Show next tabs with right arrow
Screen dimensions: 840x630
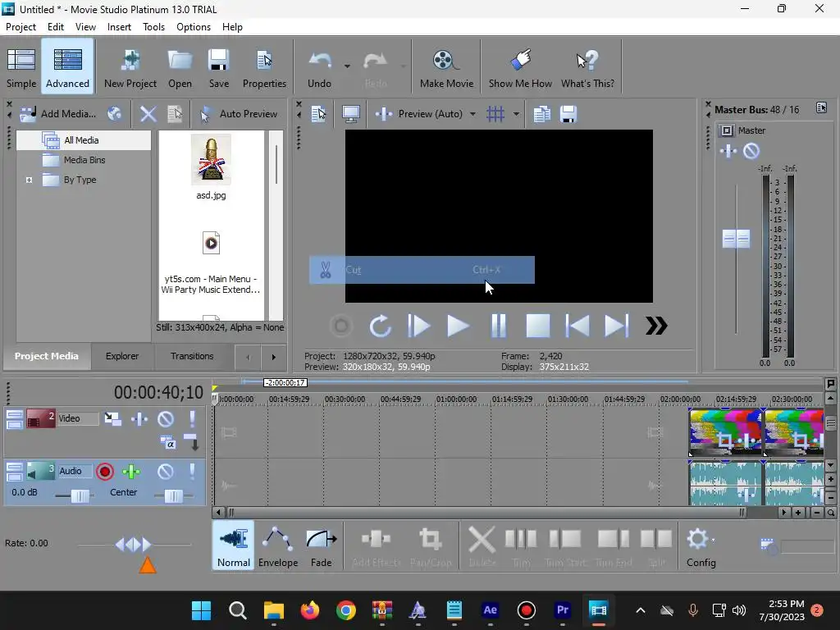[274, 358]
